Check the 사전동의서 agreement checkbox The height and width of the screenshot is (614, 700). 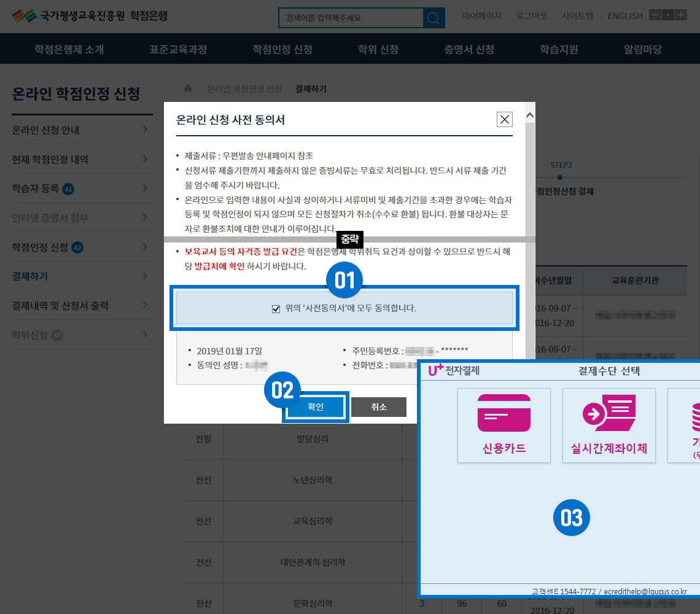pyautogui.click(x=276, y=308)
